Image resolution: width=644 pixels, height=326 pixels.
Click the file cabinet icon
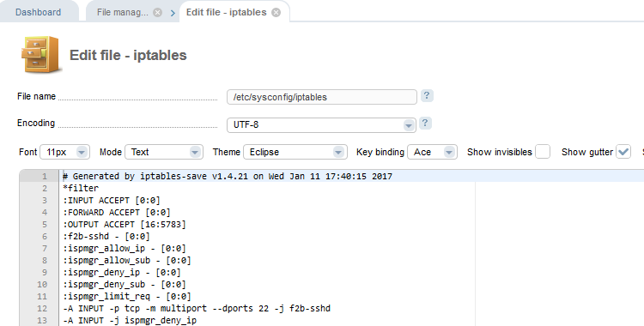pyautogui.click(x=40, y=54)
